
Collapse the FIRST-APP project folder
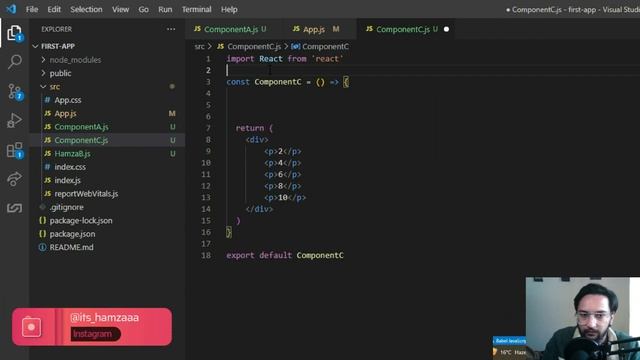click(x=58, y=46)
